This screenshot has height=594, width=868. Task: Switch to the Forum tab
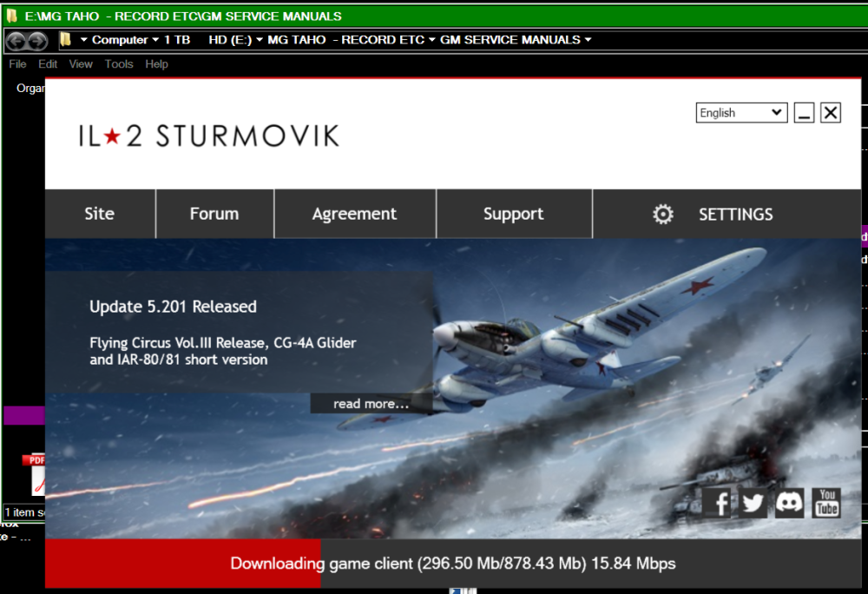coord(214,213)
